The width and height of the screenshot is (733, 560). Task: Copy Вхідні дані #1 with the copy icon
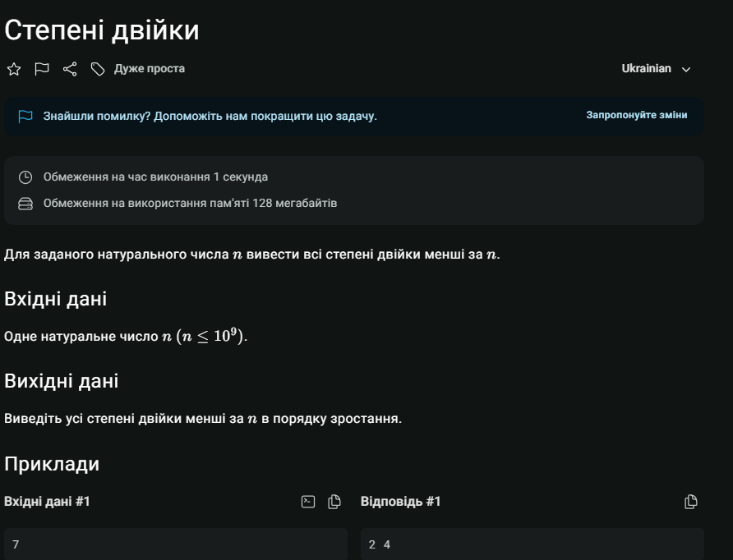[x=334, y=502]
